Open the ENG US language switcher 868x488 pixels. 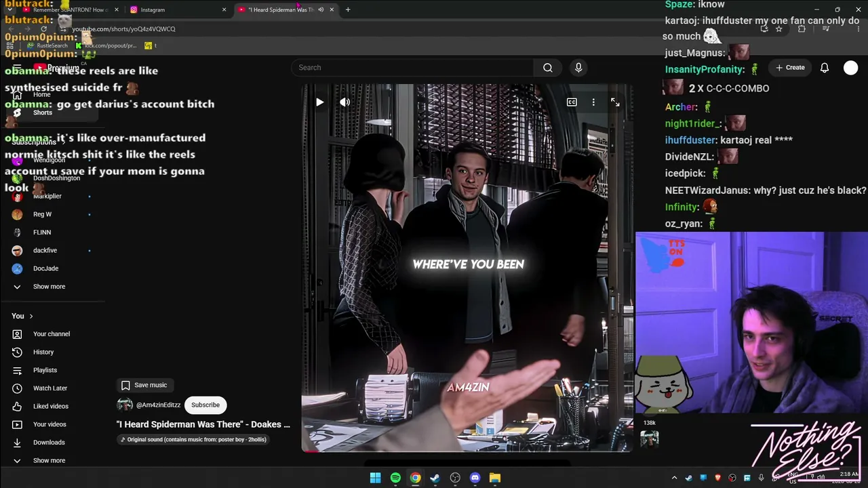pos(793,478)
